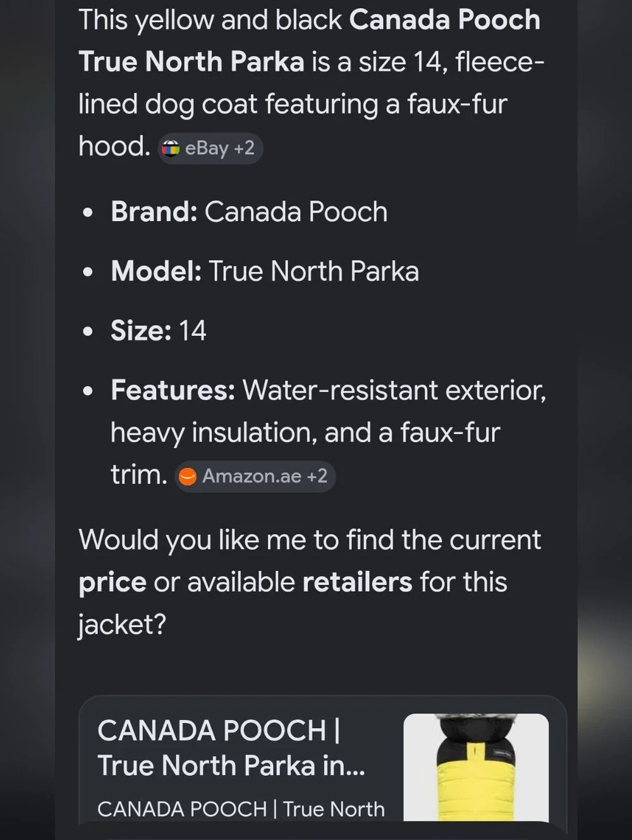Click the orange Amazon logo icon
Screen dimensions: 632x840
(188, 476)
